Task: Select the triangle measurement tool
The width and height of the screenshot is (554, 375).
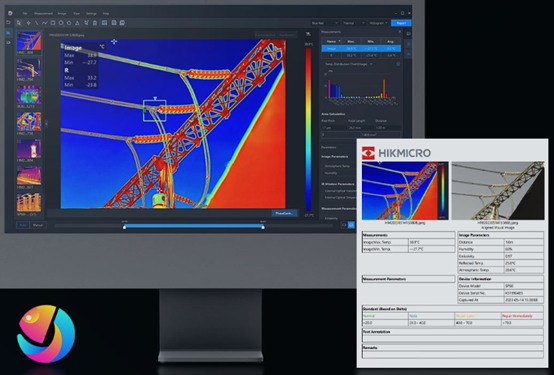Action: coord(77,23)
